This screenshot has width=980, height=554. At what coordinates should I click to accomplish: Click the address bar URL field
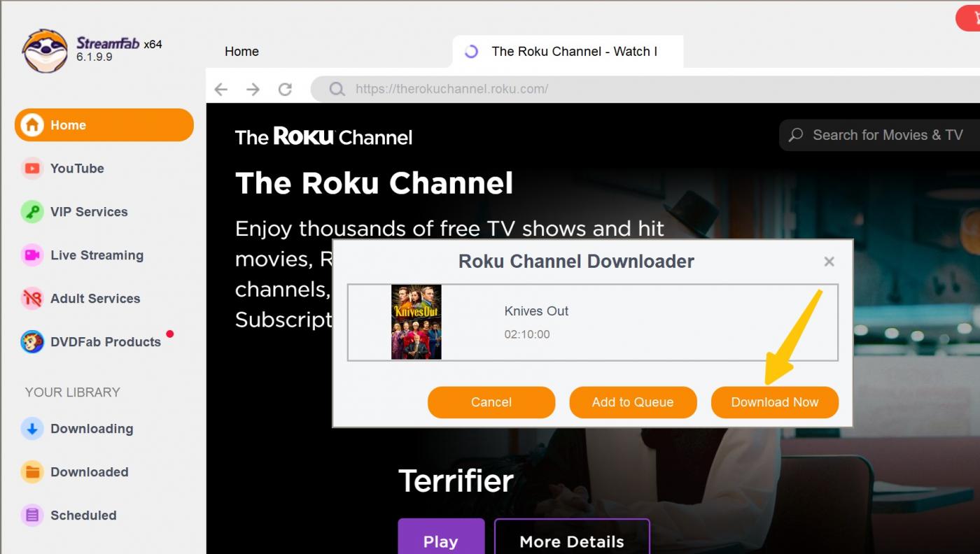[644, 89]
